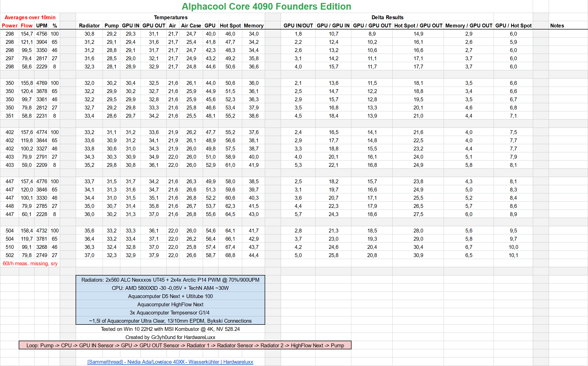
Task: Select the 'Delta Results' group header
Action: point(387,17)
